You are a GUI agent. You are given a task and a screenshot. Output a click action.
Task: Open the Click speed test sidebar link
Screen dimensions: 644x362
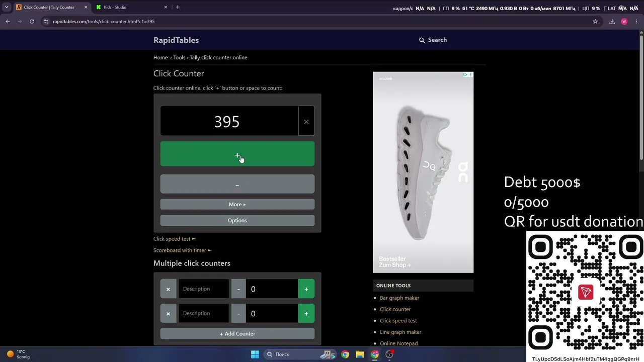pos(398,321)
